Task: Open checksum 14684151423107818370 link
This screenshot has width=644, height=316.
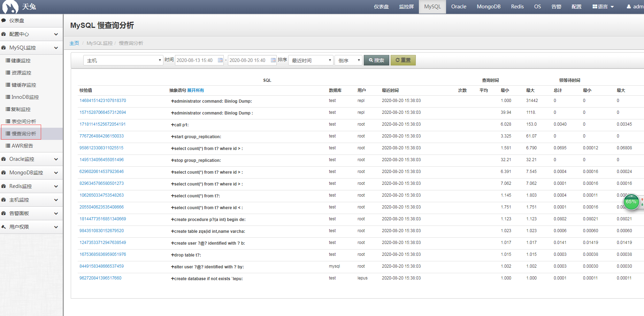Action: [x=103, y=101]
